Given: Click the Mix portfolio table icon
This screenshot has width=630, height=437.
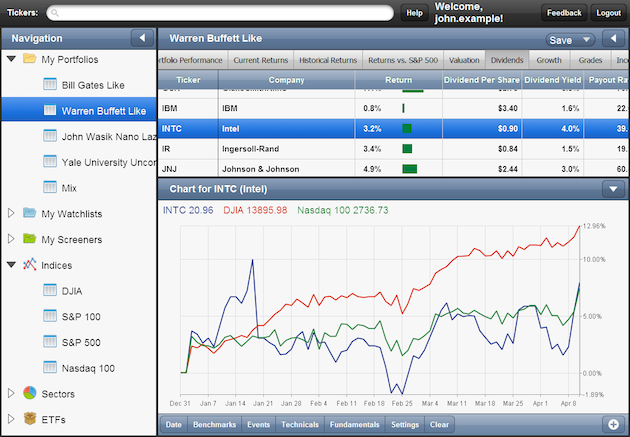Looking at the screenshot, I should point(50,187).
